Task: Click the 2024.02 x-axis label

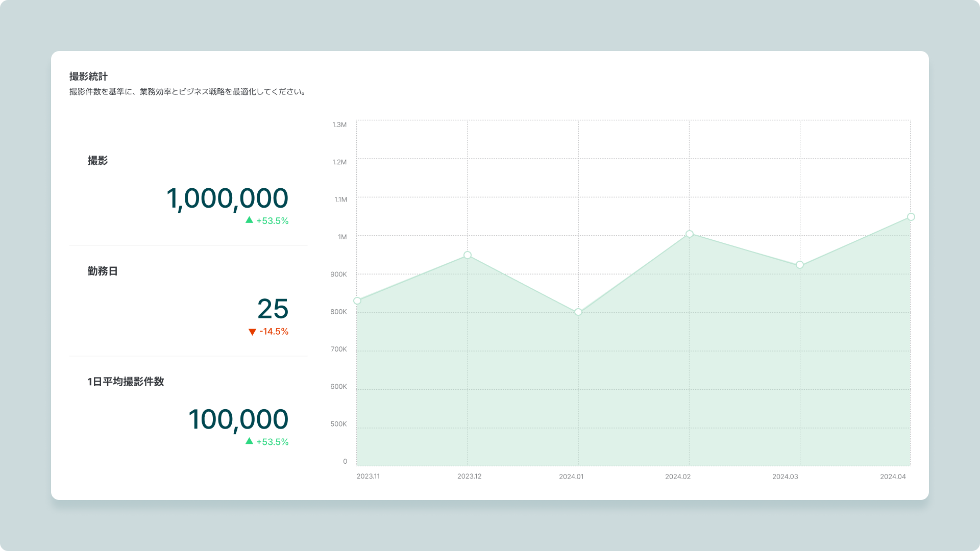Action: click(677, 477)
